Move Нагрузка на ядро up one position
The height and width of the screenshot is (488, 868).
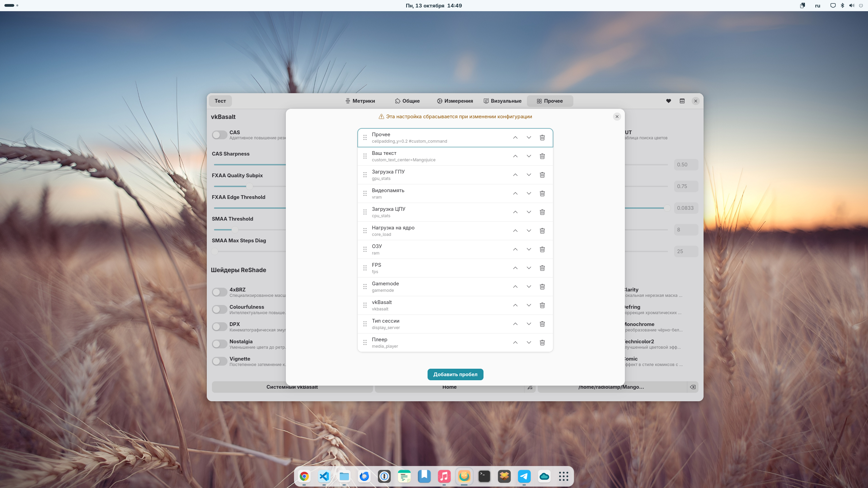(x=515, y=231)
